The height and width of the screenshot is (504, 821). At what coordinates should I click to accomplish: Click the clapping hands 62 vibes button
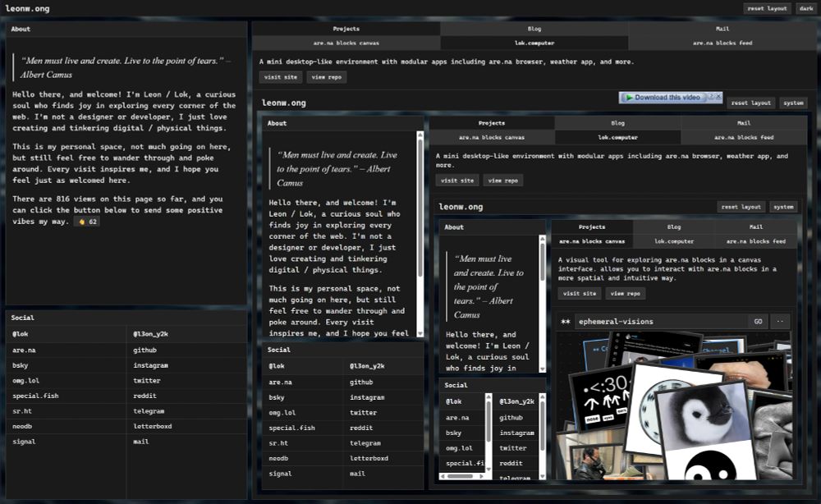click(87, 222)
